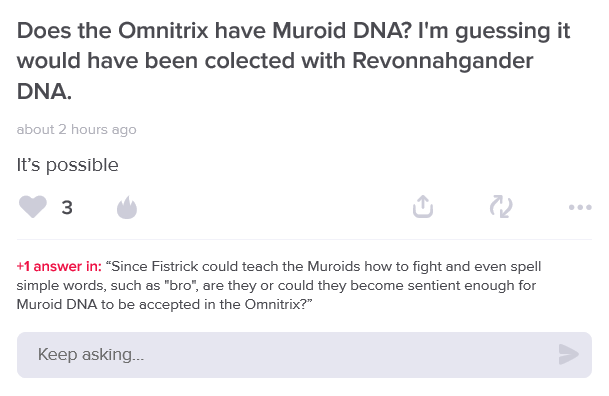This screenshot has width=609, height=396.
Task: Click the final "DNA." line of the heading
Action: pos(44,92)
